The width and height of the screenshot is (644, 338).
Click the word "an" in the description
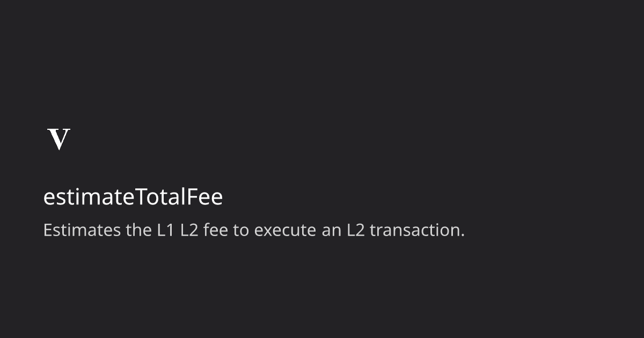tap(331, 232)
